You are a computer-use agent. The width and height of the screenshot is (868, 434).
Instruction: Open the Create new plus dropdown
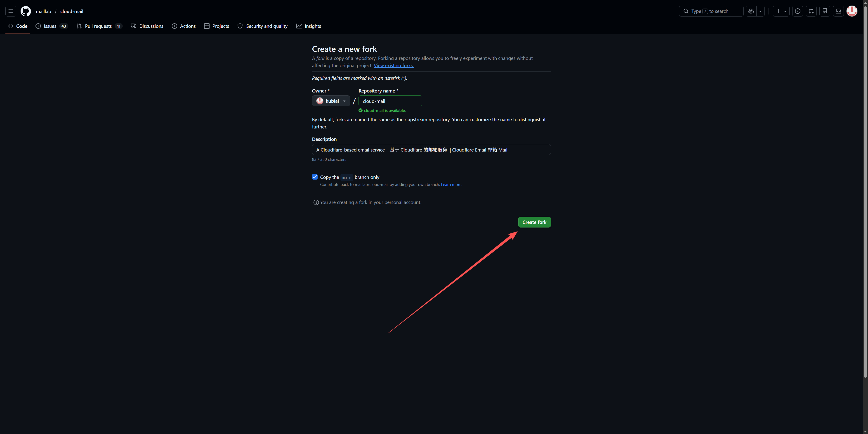pos(781,11)
